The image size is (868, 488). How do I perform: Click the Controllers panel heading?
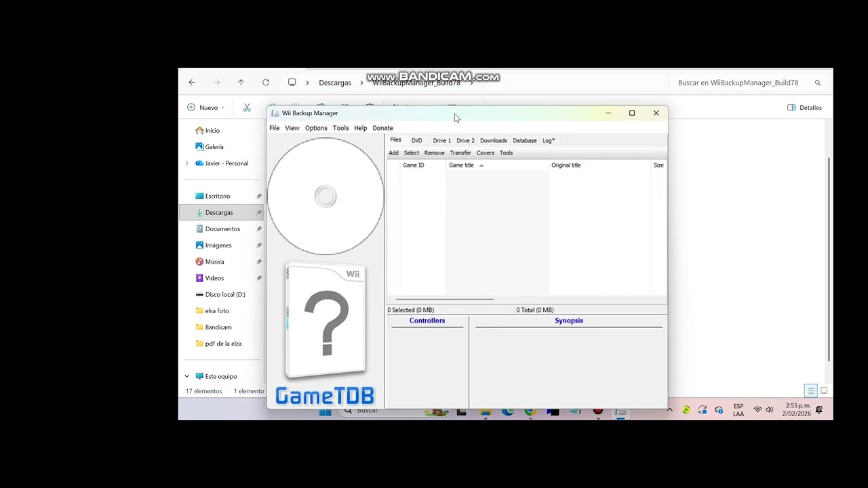pos(427,321)
